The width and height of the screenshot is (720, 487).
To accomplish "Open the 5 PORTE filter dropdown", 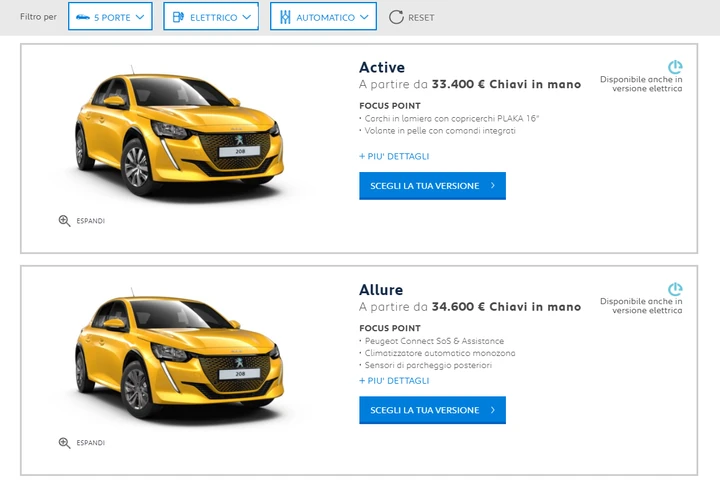I will click(110, 17).
